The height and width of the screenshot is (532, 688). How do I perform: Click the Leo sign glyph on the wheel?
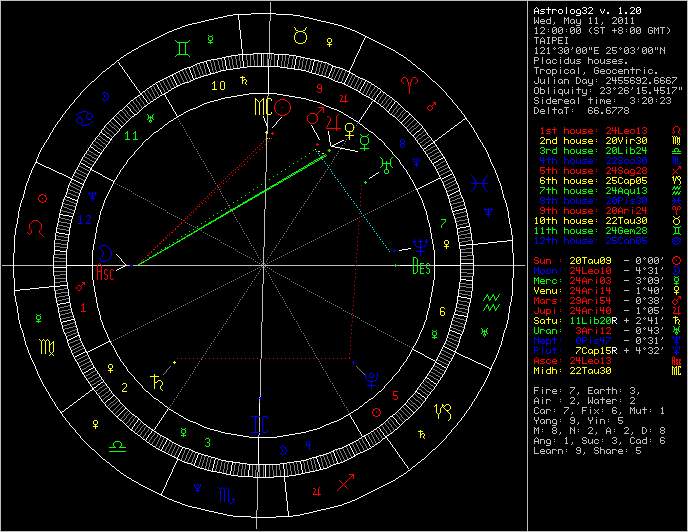point(37,228)
